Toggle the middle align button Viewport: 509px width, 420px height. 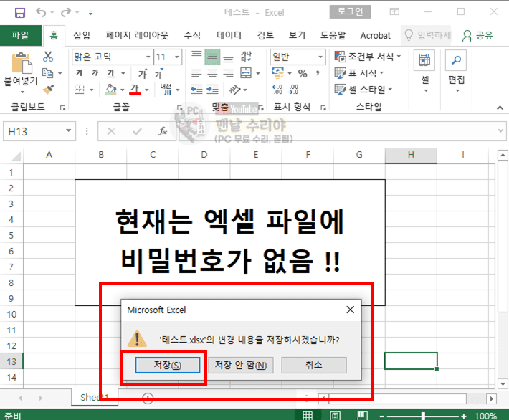[x=212, y=57]
